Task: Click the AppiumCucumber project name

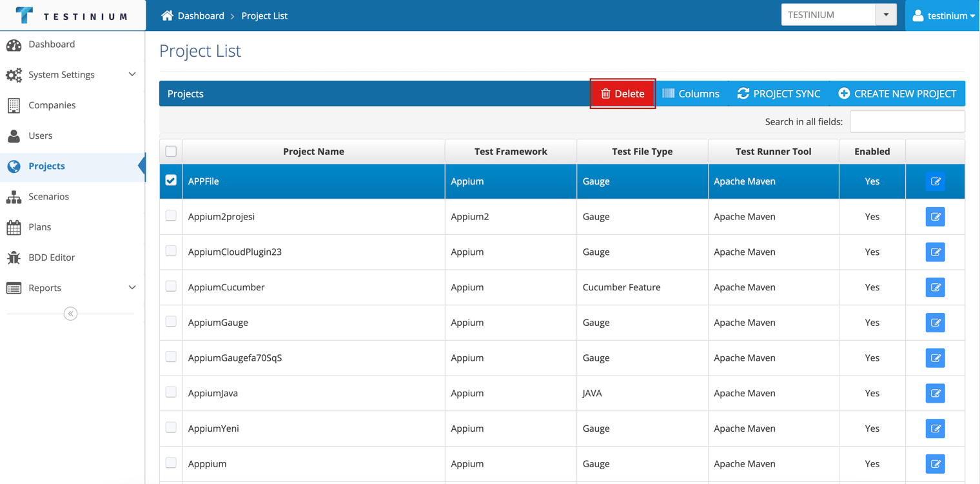Action: point(226,287)
